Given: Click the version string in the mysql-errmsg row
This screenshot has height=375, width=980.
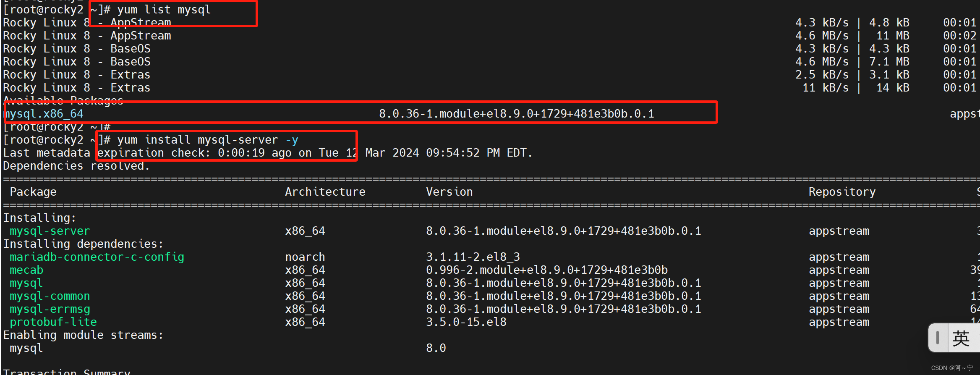Looking at the screenshot, I should pyautogui.click(x=564, y=309).
